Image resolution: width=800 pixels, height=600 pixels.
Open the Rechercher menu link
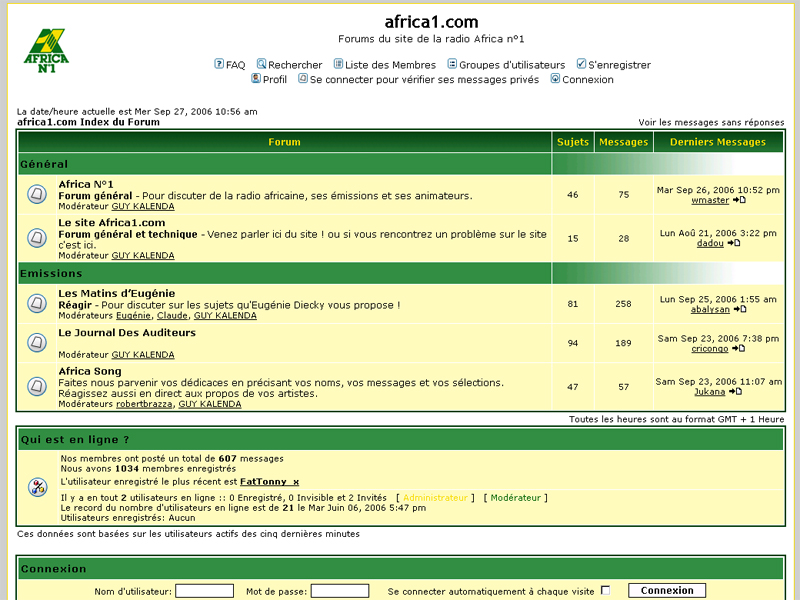click(x=295, y=65)
